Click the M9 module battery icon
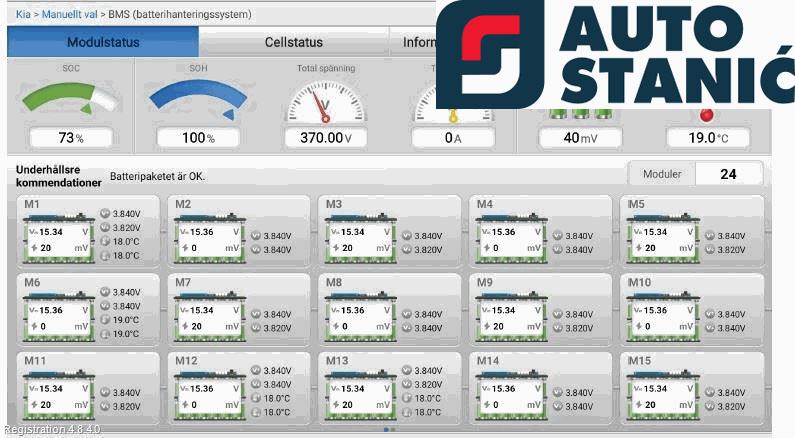 coord(511,317)
